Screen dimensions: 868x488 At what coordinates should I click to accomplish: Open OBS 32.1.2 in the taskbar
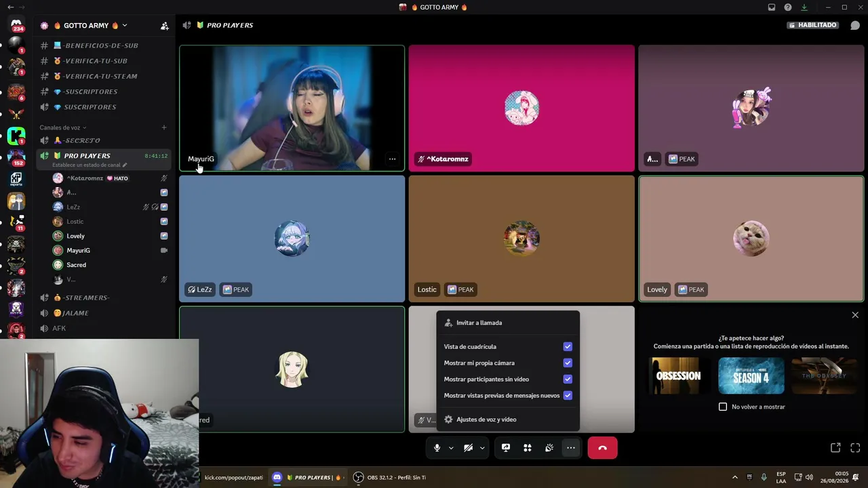coord(390,477)
